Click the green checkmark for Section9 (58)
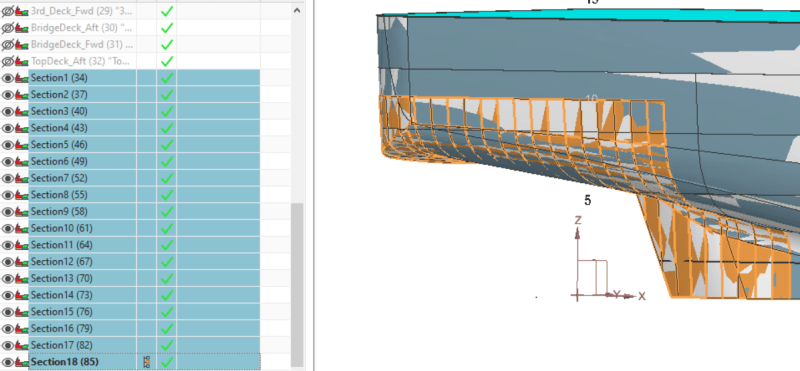Image resolution: width=800 pixels, height=371 pixels. [167, 212]
